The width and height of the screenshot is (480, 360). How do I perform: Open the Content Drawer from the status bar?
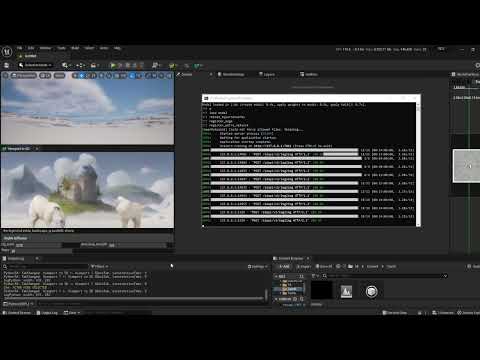[17, 313]
